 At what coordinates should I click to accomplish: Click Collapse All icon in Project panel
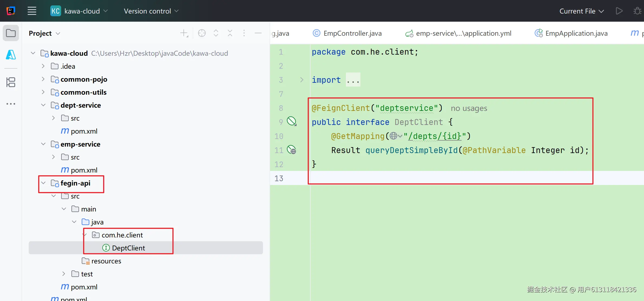point(230,33)
